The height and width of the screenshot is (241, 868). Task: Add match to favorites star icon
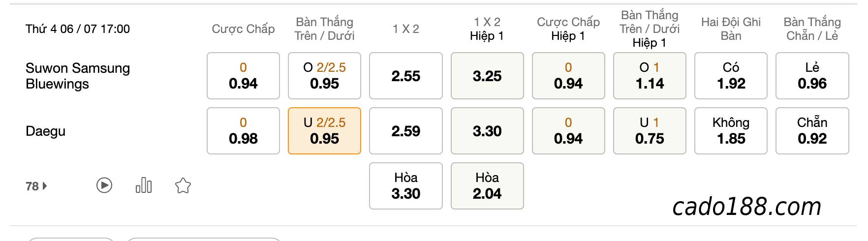[x=183, y=186]
